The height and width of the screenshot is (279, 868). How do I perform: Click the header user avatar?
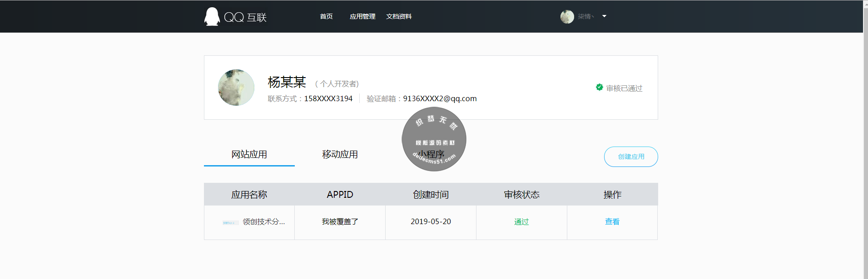click(567, 17)
